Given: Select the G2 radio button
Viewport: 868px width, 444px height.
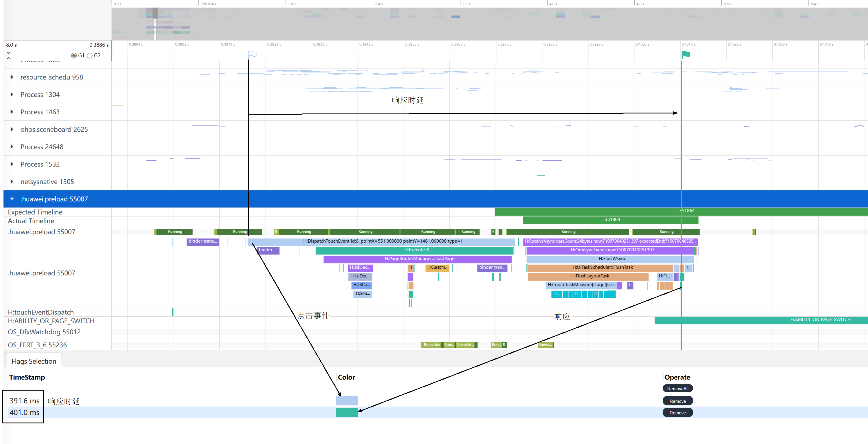Looking at the screenshot, I should coord(90,55).
